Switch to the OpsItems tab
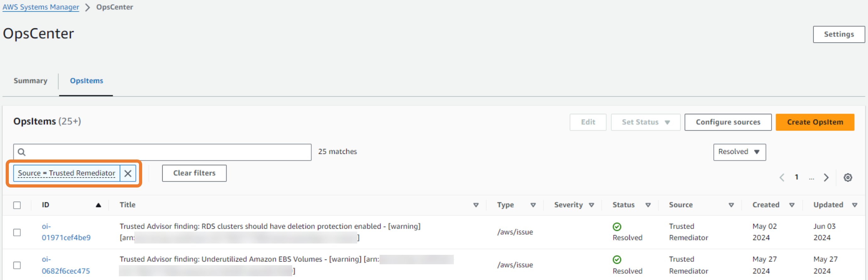This screenshot has width=868, height=280. tap(86, 81)
